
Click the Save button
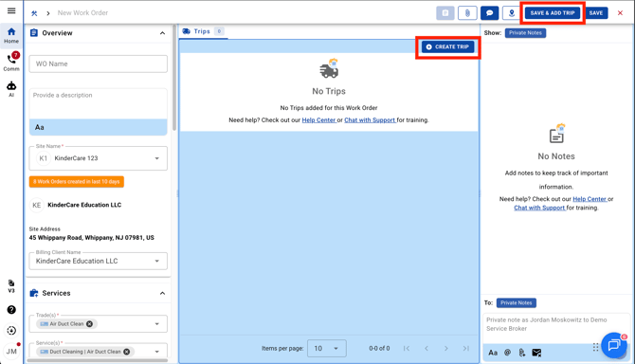pos(596,13)
